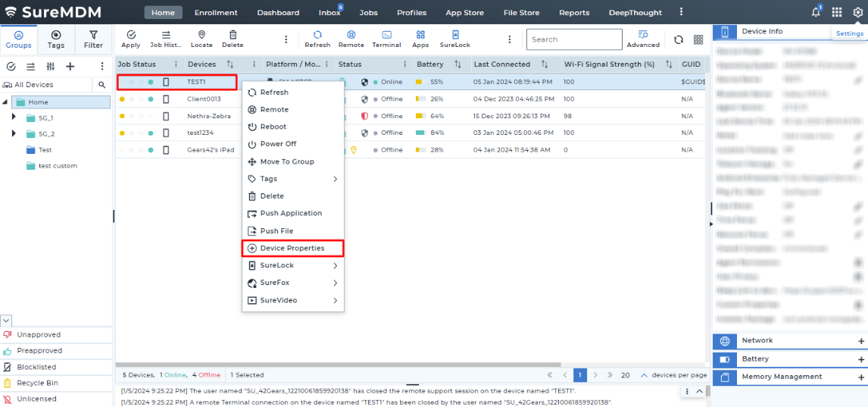This screenshot has width=868, height=407.
Task: Open the overflow dots after the SureLock toolbar button
Action: [x=509, y=39]
